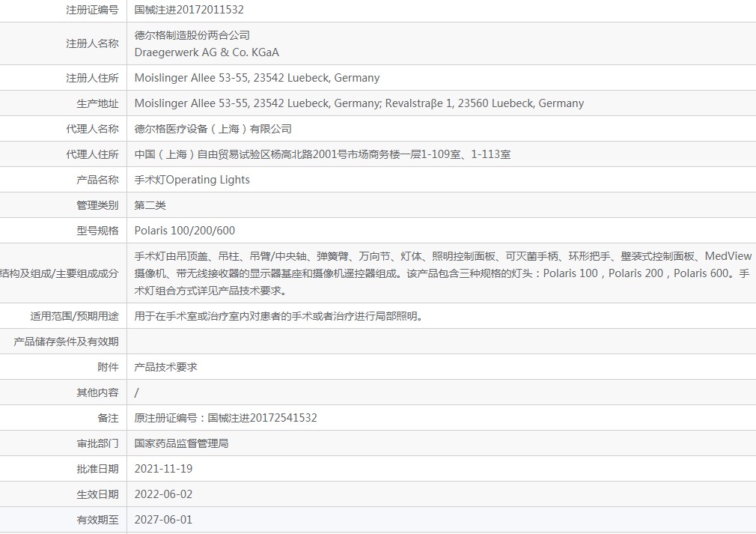Image resolution: width=756 pixels, height=534 pixels.
Task: Select product name 手术灯Operating Lights
Action: 192,180
